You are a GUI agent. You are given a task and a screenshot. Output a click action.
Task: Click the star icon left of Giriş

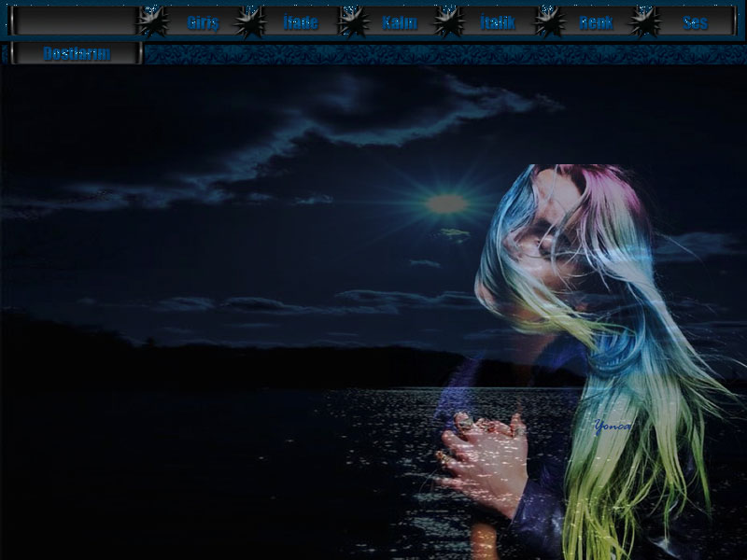[x=152, y=21]
